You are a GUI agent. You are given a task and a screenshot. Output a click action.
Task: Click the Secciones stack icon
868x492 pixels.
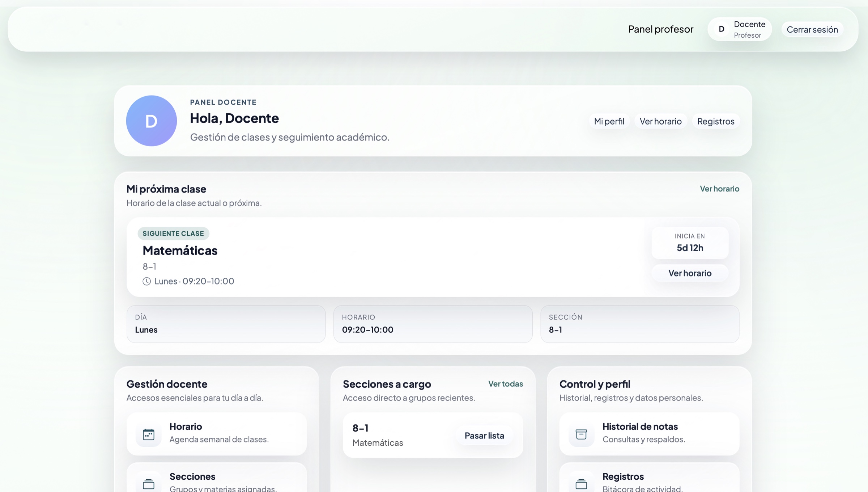coord(148,484)
